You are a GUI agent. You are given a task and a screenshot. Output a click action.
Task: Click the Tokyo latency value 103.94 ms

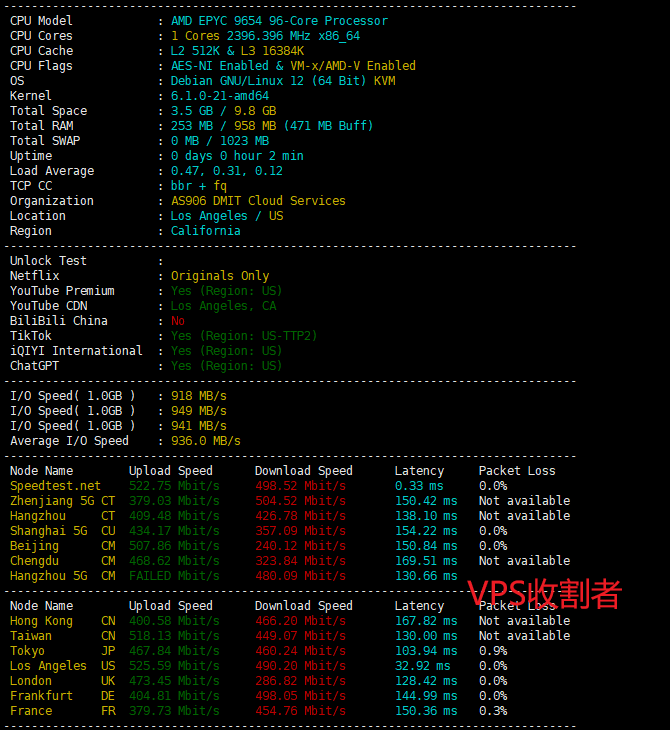click(x=426, y=651)
